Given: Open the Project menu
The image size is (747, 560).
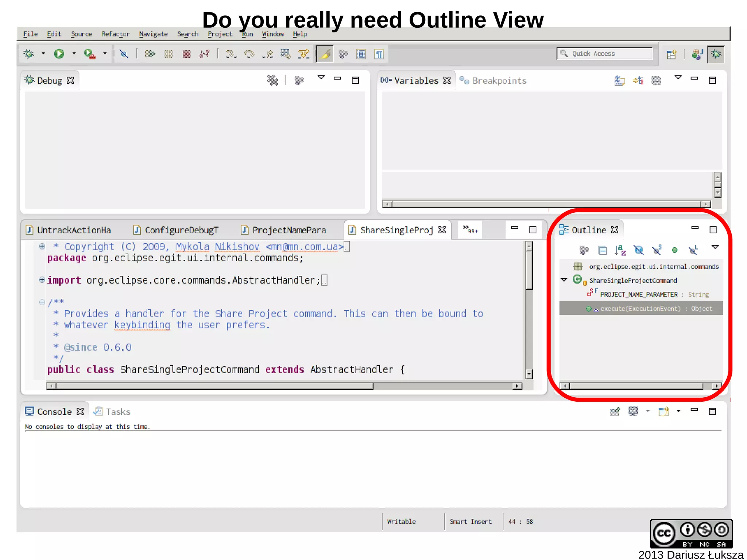Looking at the screenshot, I should click(220, 34).
